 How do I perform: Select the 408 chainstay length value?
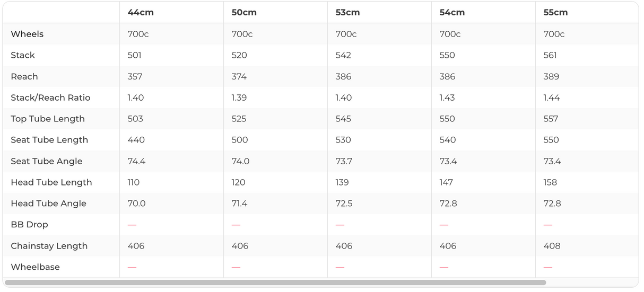(x=552, y=246)
